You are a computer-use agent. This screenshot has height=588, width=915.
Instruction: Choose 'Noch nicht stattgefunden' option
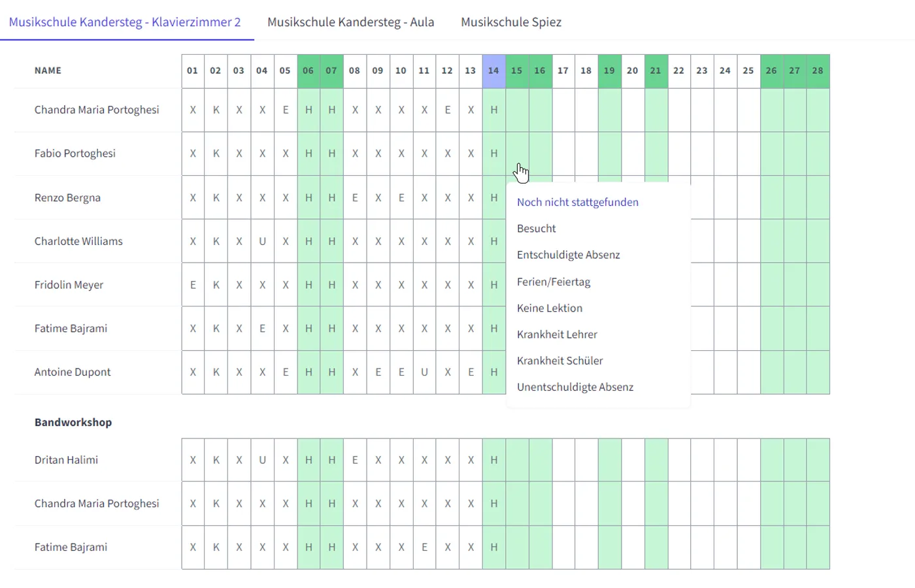577,203
